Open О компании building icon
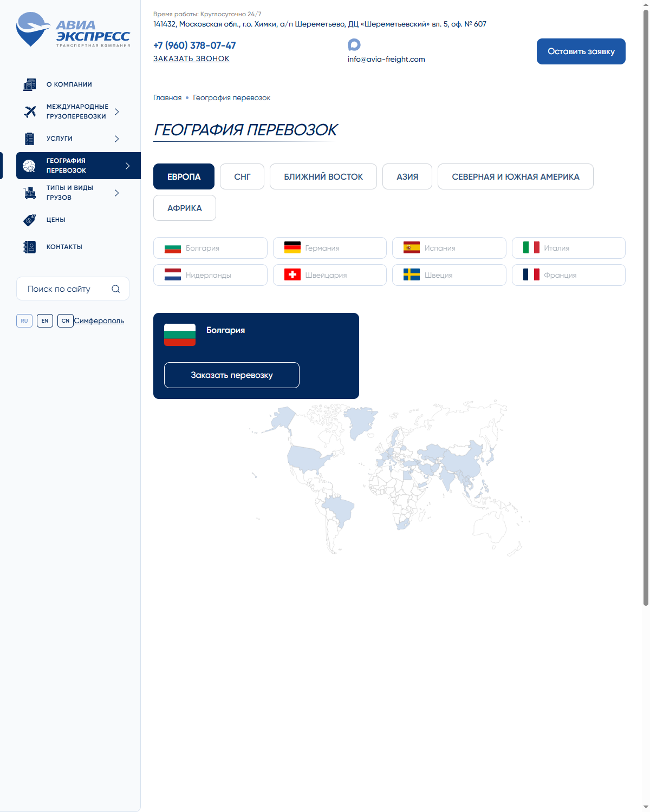The height and width of the screenshot is (812, 650). [x=30, y=84]
